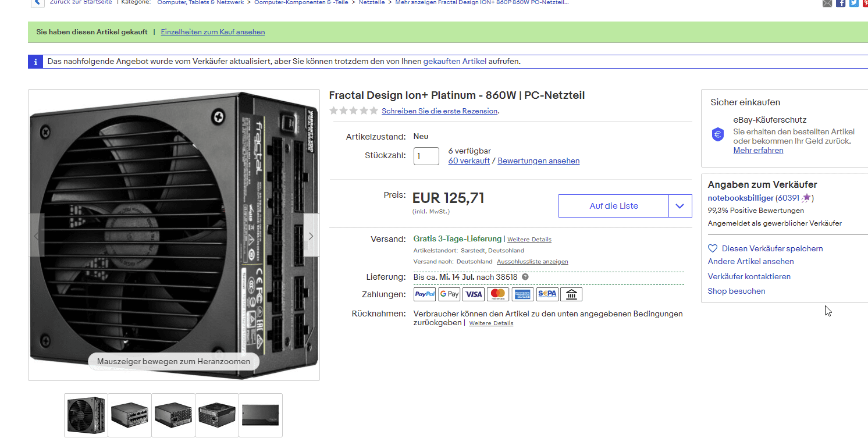Image resolution: width=868 pixels, height=438 pixels.
Task: Click the eBay-Käuferschutz shield icon
Action: click(718, 134)
